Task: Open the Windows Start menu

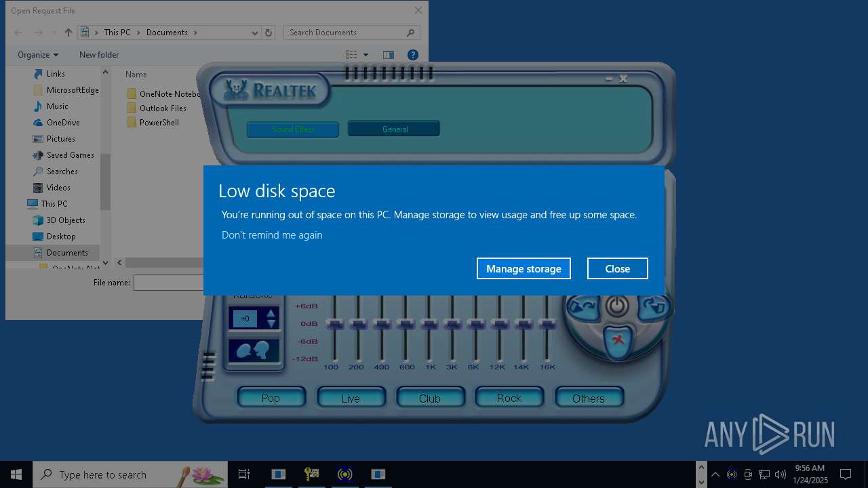Action: (x=16, y=474)
